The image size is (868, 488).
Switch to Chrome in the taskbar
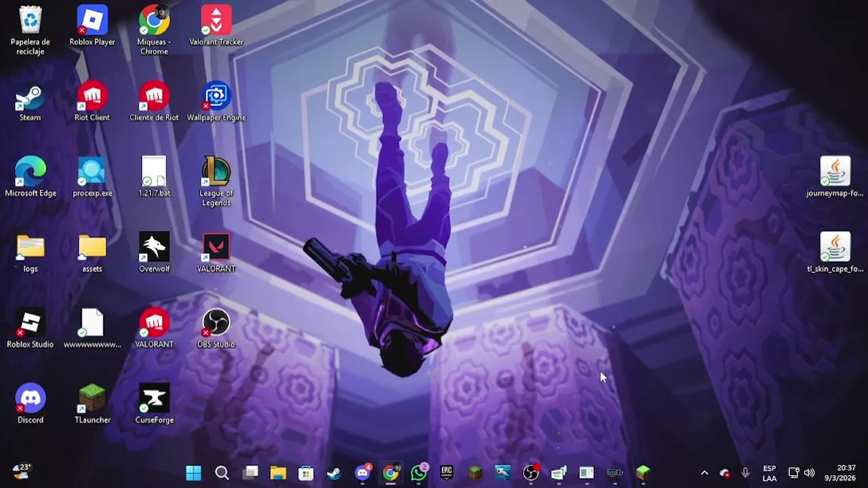click(391, 472)
